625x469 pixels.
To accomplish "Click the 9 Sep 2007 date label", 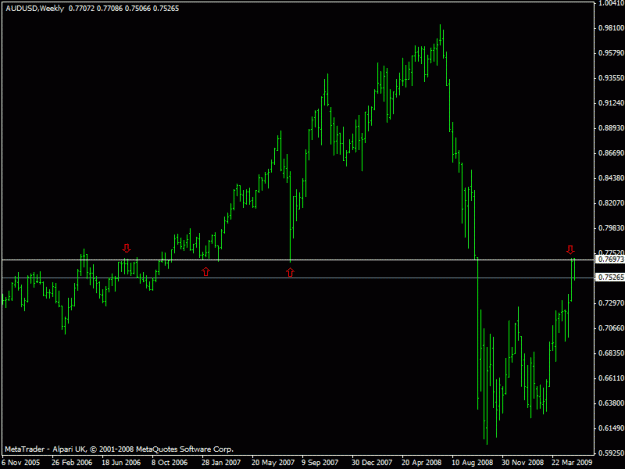I will point(320,463).
